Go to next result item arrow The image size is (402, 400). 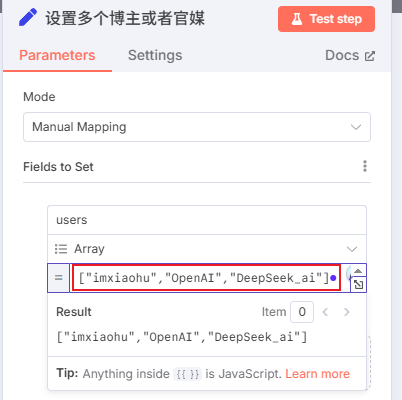[347, 312]
